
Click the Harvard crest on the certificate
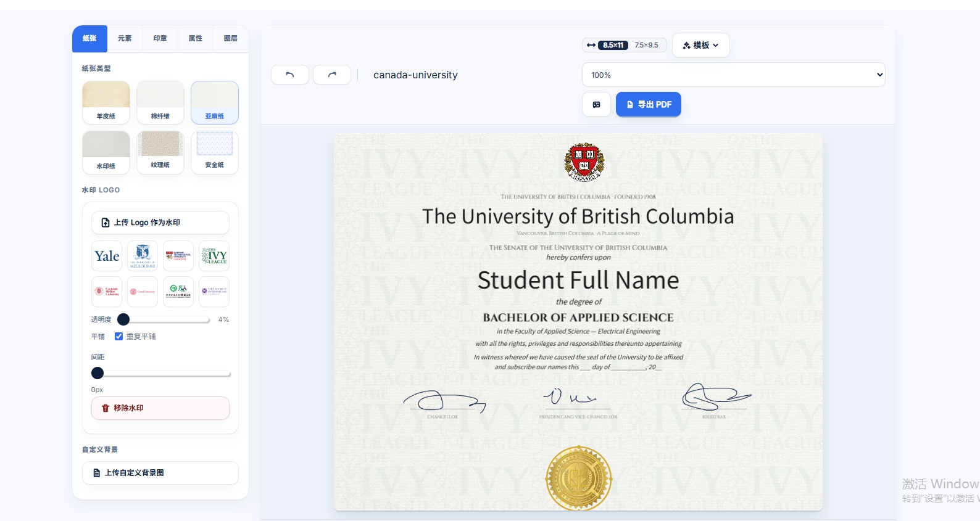584,162
